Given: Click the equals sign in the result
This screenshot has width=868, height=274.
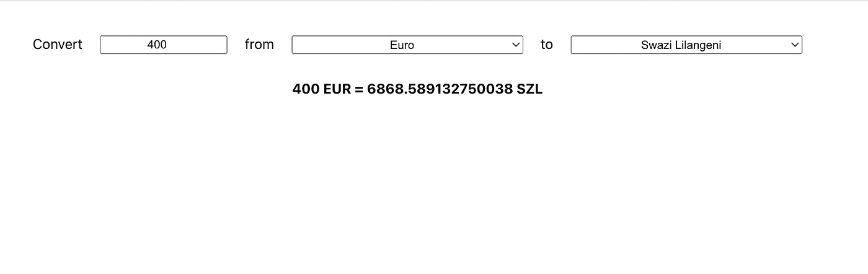Looking at the screenshot, I should pos(359,89).
